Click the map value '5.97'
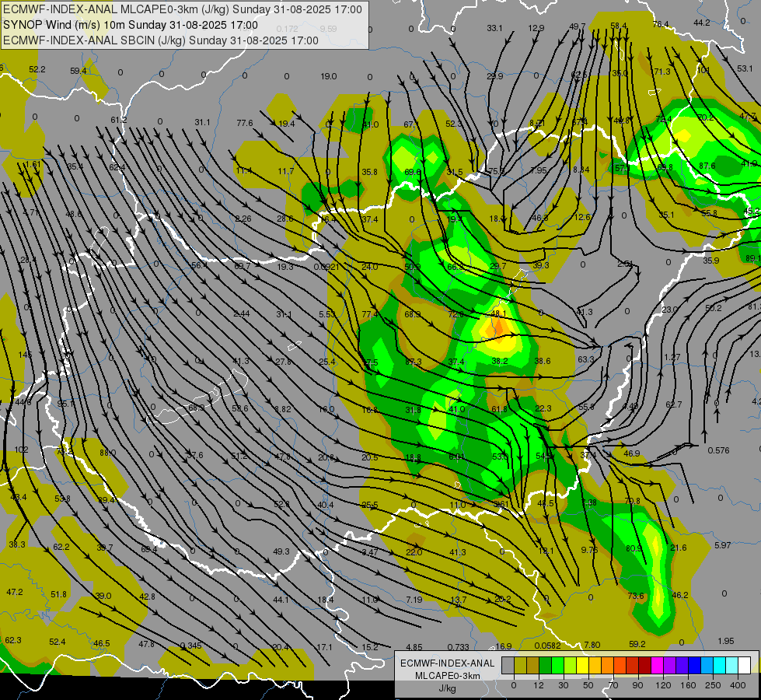 tap(723, 545)
